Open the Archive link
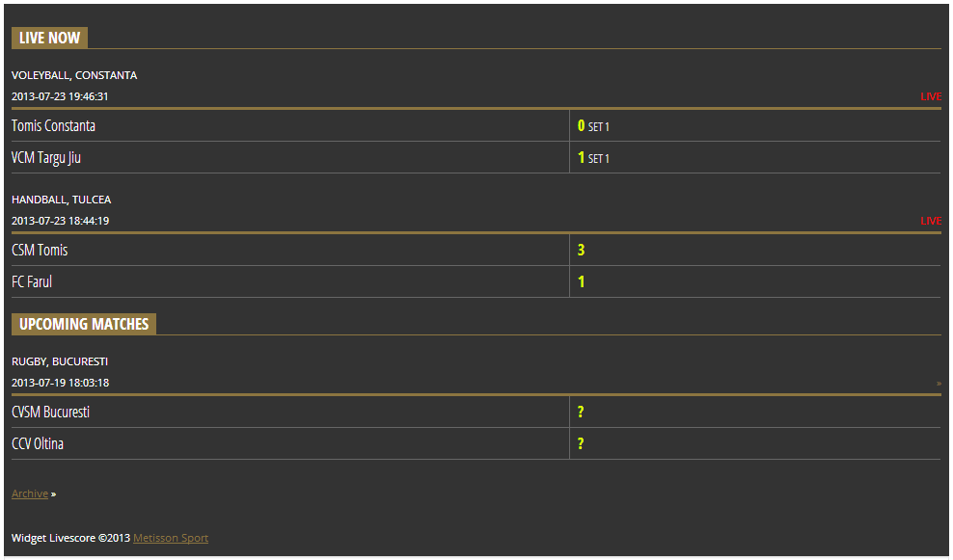 tap(30, 493)
